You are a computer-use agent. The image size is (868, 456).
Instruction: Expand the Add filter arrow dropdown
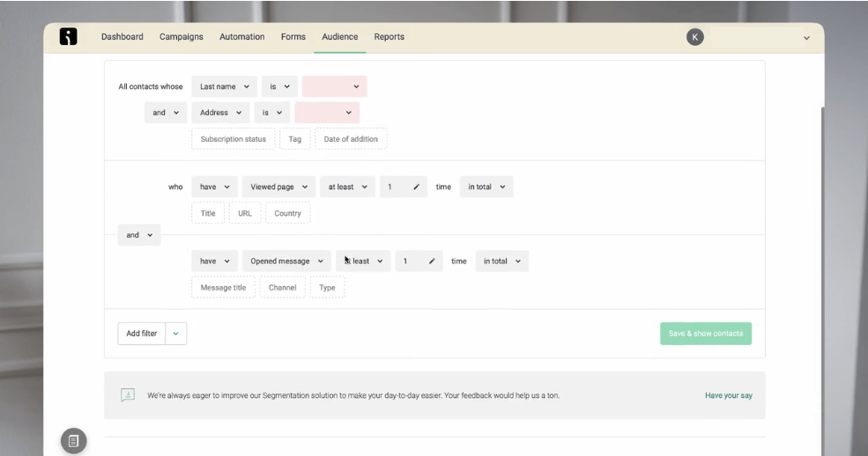(176, 334)
